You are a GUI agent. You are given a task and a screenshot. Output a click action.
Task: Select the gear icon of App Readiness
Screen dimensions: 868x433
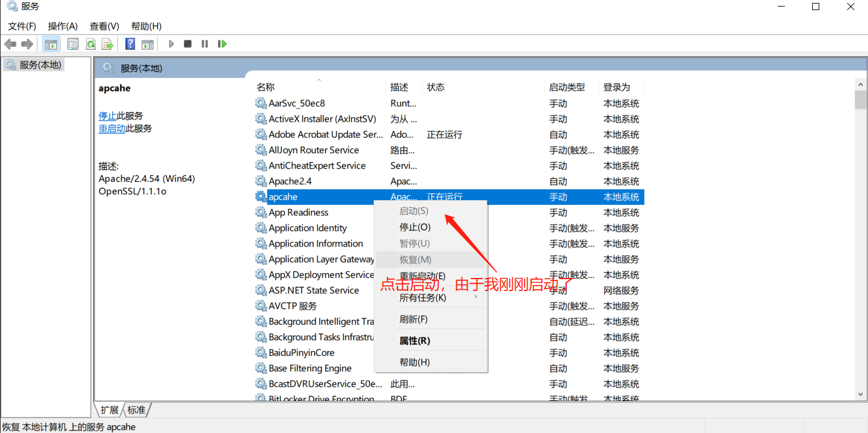pyautogui.click(x=261, y=212)
